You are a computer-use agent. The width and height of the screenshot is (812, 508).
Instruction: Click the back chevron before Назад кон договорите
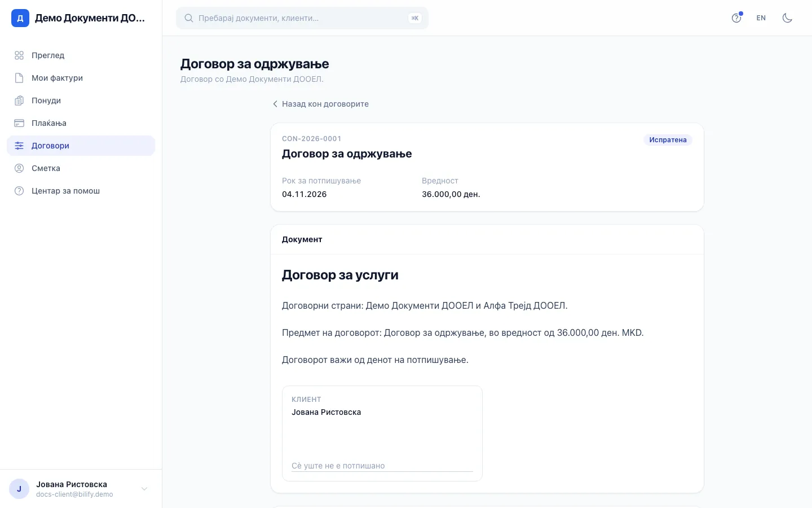click(x=275, y=104)
